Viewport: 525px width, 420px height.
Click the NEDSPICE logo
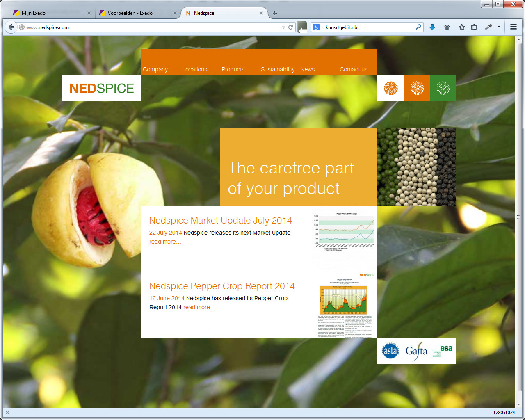pos(102,88)
